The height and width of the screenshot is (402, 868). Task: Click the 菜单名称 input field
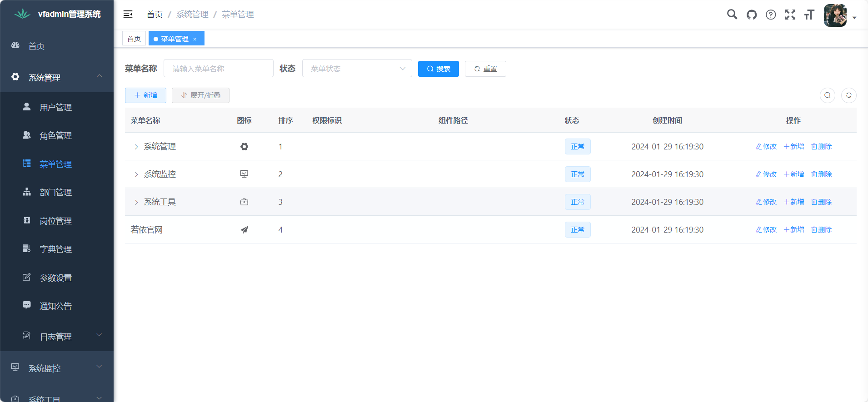pyautogui.click(x=219, y=69)
